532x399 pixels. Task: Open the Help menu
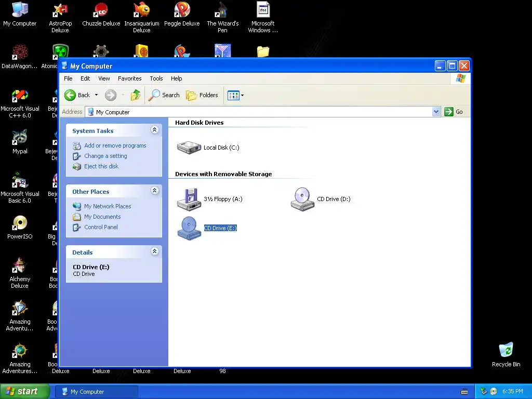click(177, 78)
